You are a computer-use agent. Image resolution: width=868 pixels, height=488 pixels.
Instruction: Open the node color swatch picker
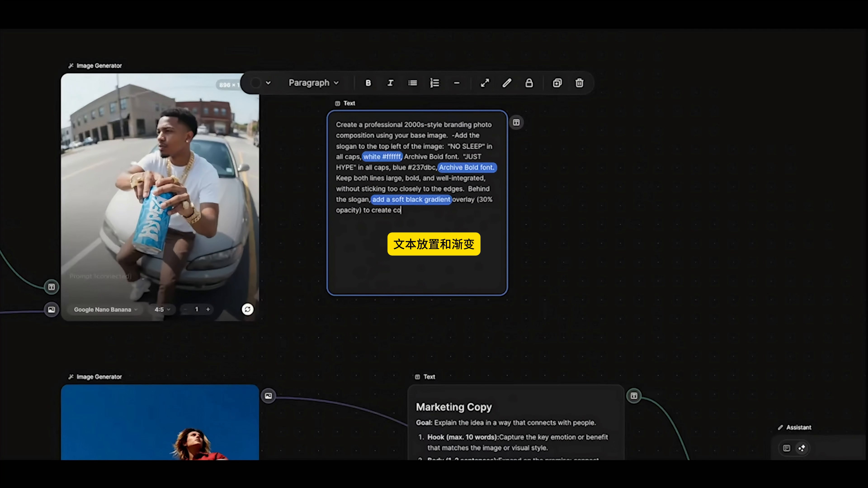point(256,83)
